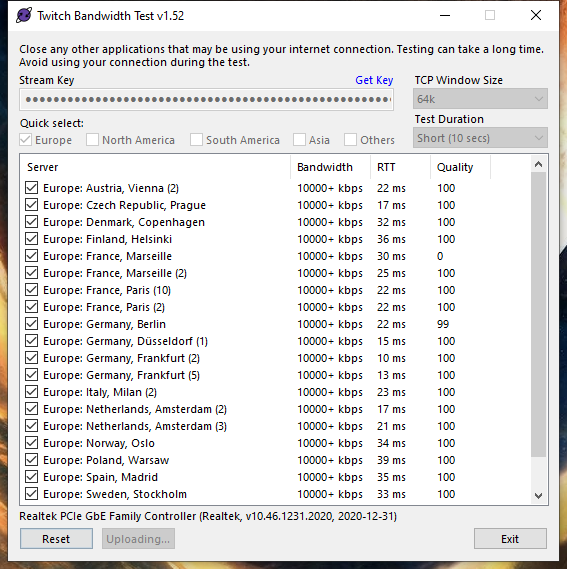Screen dimensions: 567x569
Task: Enable the Others quick select checkbox
Action: (x=350, y=140)
